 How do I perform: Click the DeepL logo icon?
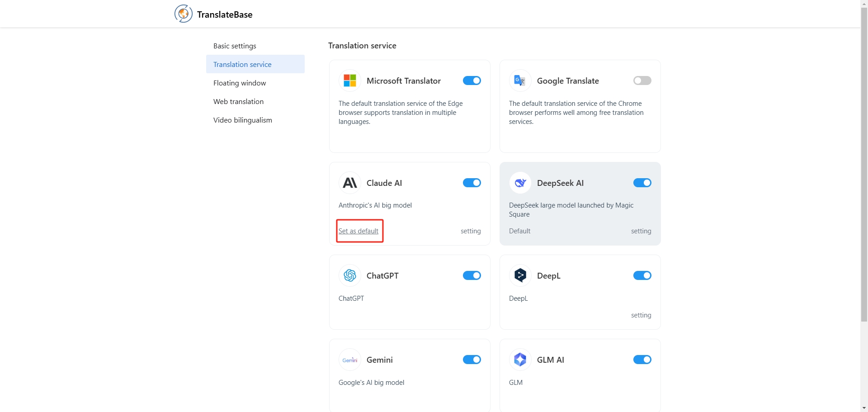pos(520,276)
